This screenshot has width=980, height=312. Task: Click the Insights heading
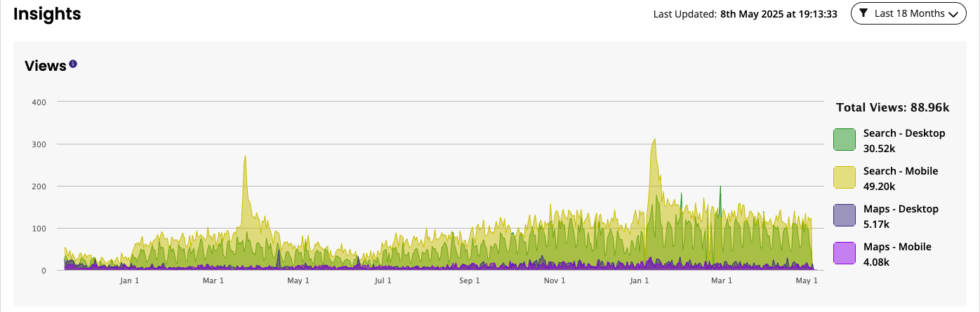click(x=47, y=13)
